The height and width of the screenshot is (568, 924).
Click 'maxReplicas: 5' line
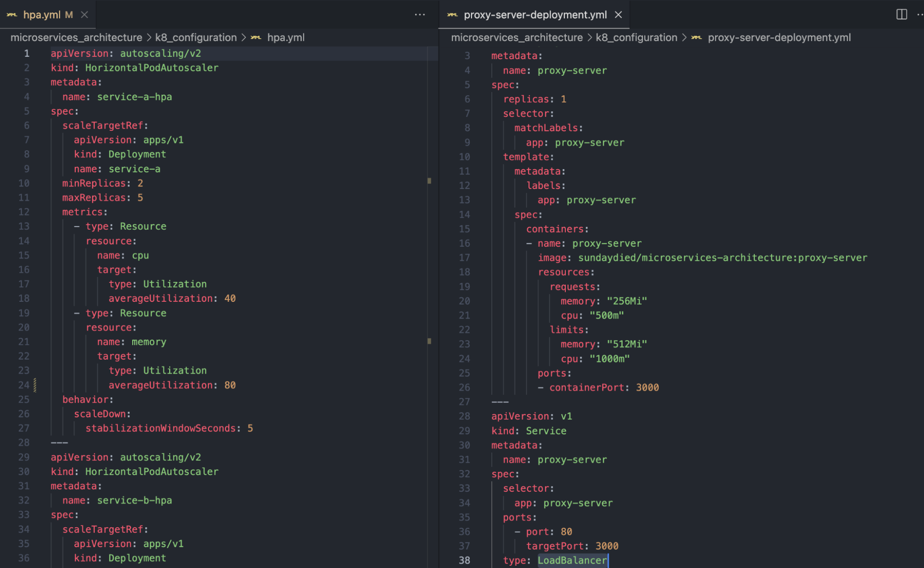[x=103, y=197]
